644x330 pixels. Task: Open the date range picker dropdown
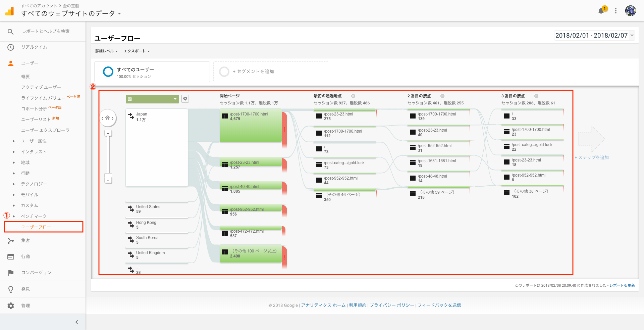(595, 35)
